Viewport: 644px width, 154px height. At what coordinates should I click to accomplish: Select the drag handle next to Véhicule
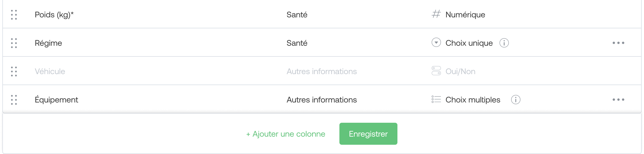[x=14, y=71]
